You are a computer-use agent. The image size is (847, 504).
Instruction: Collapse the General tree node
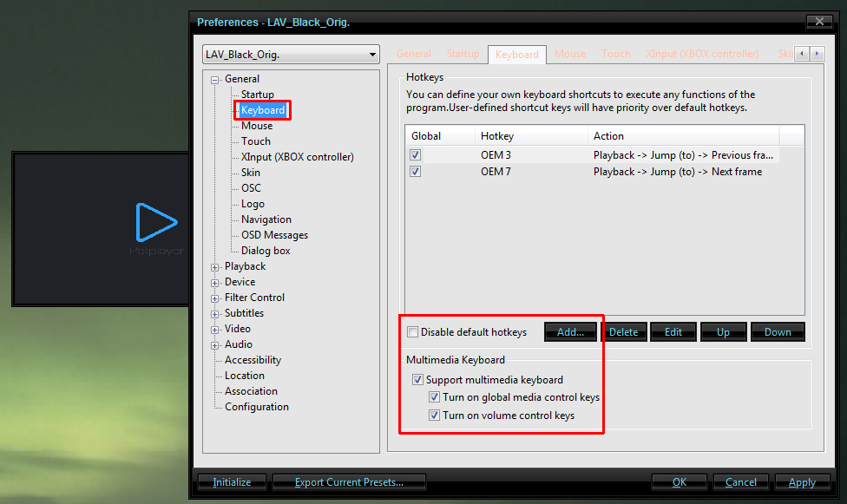coord(215,80)
